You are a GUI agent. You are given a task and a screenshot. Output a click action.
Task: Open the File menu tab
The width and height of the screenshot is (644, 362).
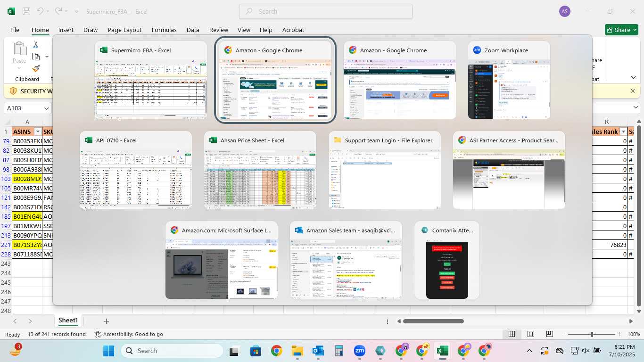tap(15, 30)
